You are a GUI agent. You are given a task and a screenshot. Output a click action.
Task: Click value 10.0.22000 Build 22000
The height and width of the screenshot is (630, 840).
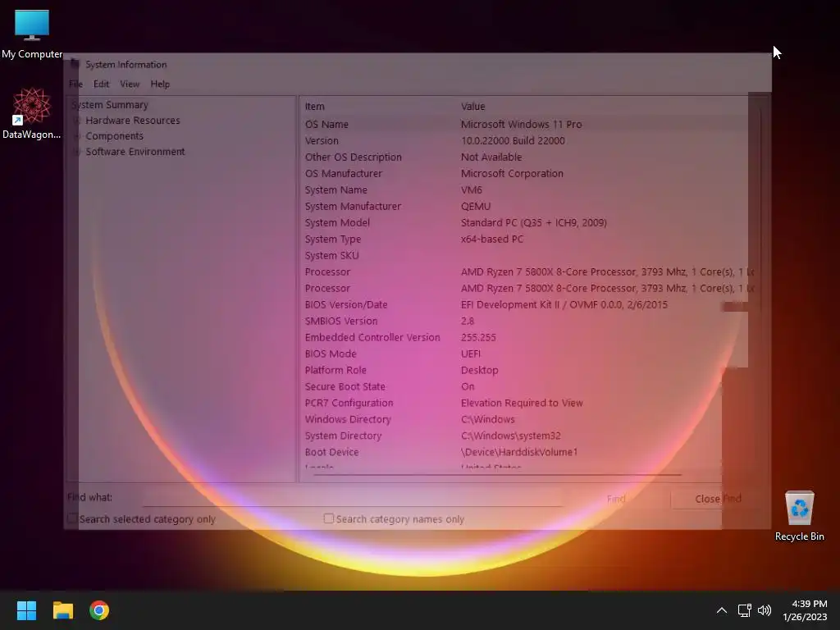coord(513,141)
